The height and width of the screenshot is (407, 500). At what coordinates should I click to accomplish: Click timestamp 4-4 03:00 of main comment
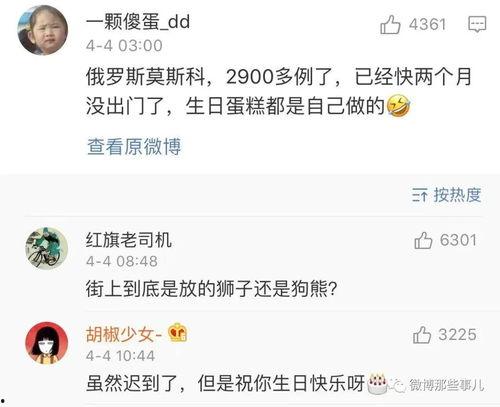(x=124, y=45)
